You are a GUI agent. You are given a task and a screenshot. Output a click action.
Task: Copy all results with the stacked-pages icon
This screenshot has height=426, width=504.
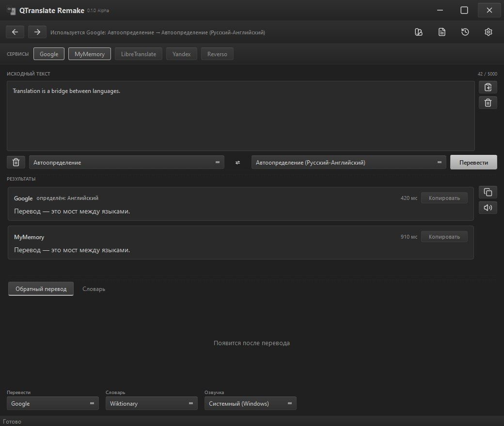click(x=488, y=192)
